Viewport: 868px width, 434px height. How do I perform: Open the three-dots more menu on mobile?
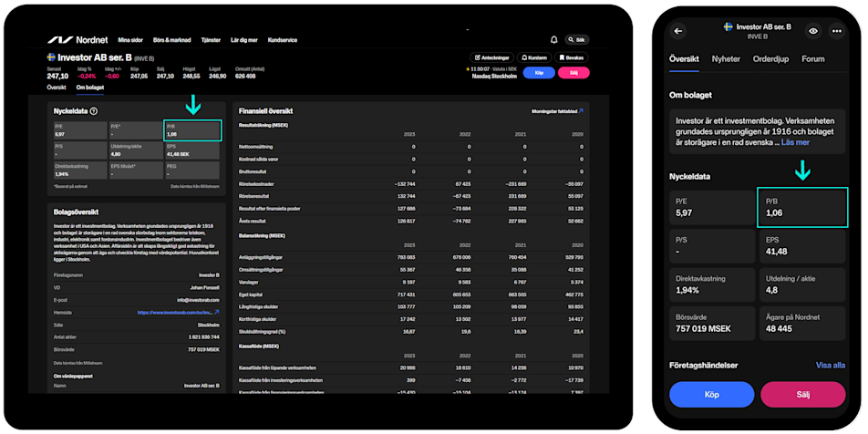coord(836,30)
